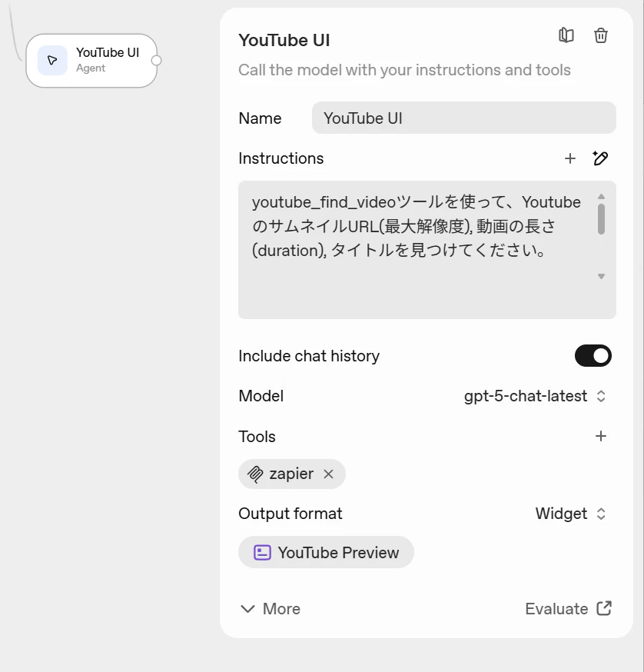Viewport: 644px width, 672px height.
Task: Open the magic pencil prompt editor
Action: click(600, 158)
